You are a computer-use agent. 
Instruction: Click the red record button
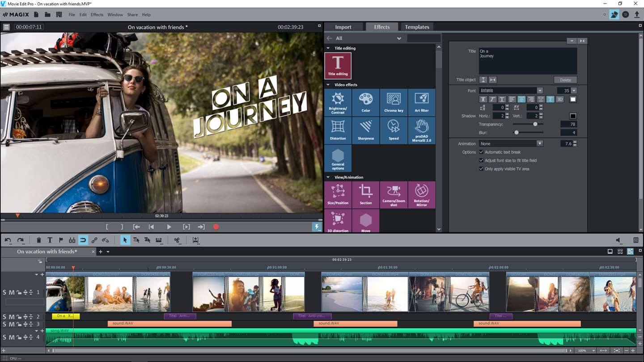216,227
